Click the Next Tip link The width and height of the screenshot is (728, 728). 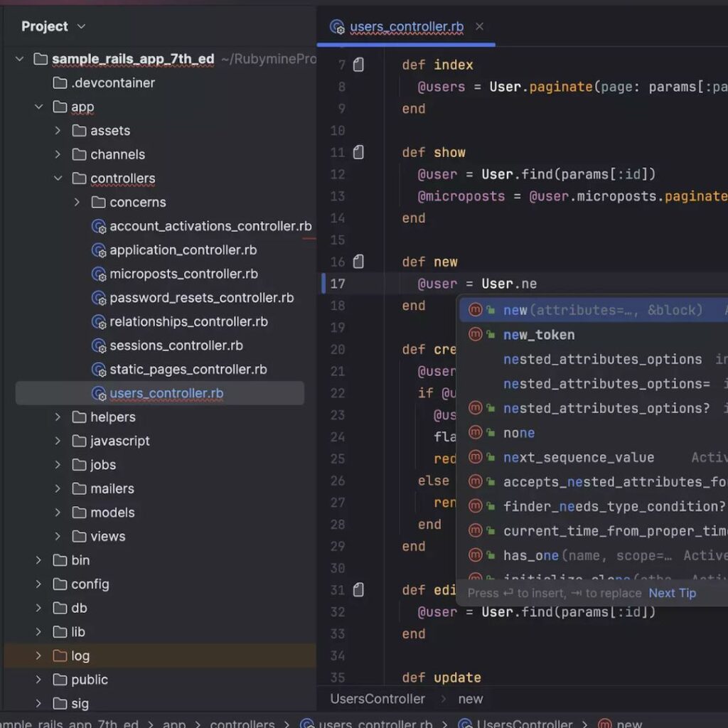point(672,593)
